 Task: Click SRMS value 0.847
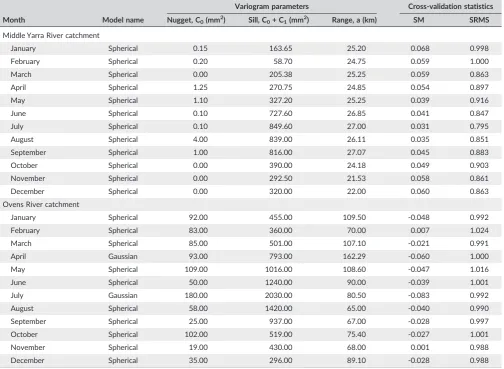point(479,113)
